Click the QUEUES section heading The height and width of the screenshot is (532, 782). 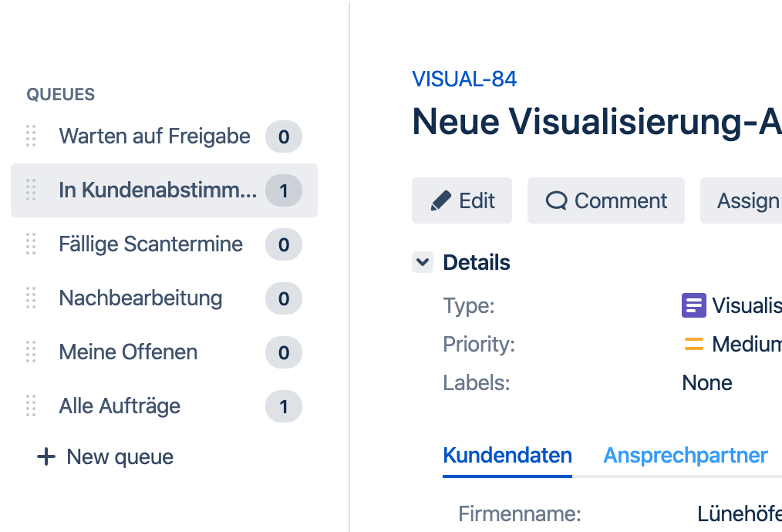click(61, 94)
